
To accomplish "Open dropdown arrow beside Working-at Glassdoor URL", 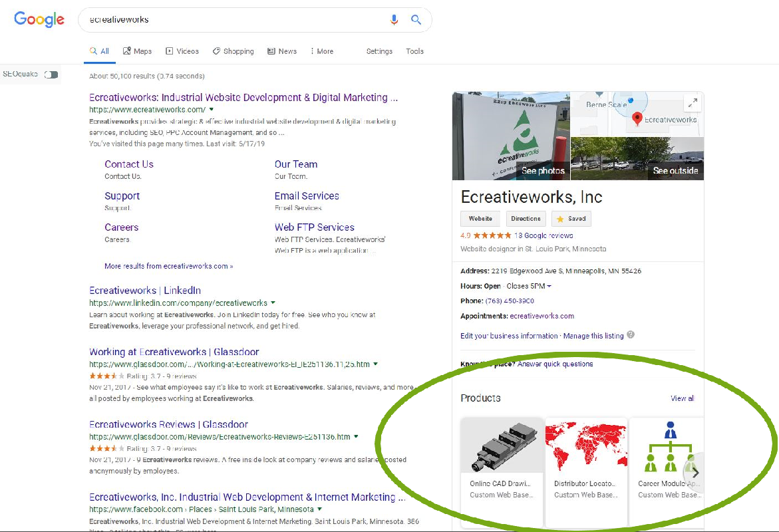I will [375, 364].
